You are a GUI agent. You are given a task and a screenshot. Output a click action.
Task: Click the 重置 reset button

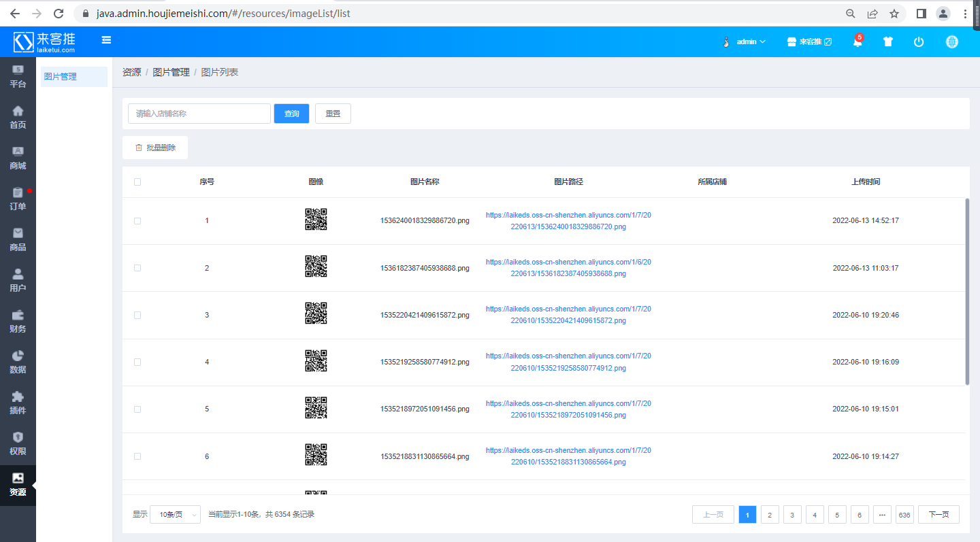(333, 114)
